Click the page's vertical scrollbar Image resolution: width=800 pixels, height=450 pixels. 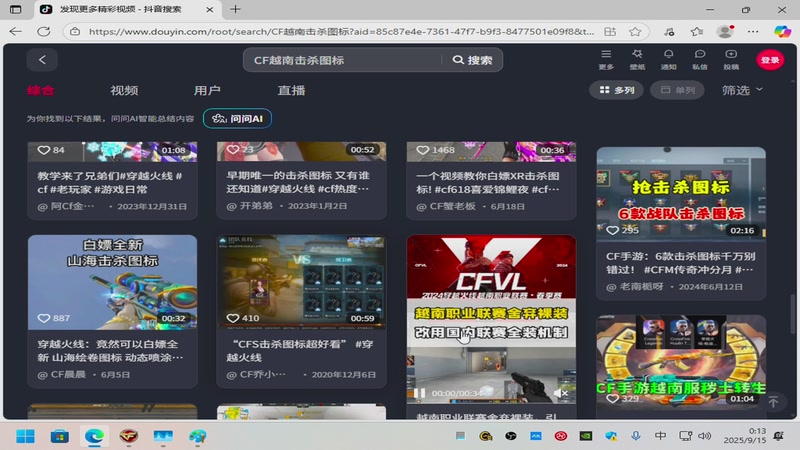(792, 314)
